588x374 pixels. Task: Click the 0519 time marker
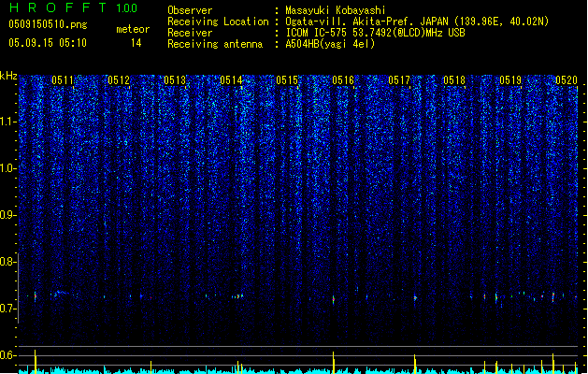point(510,80)
